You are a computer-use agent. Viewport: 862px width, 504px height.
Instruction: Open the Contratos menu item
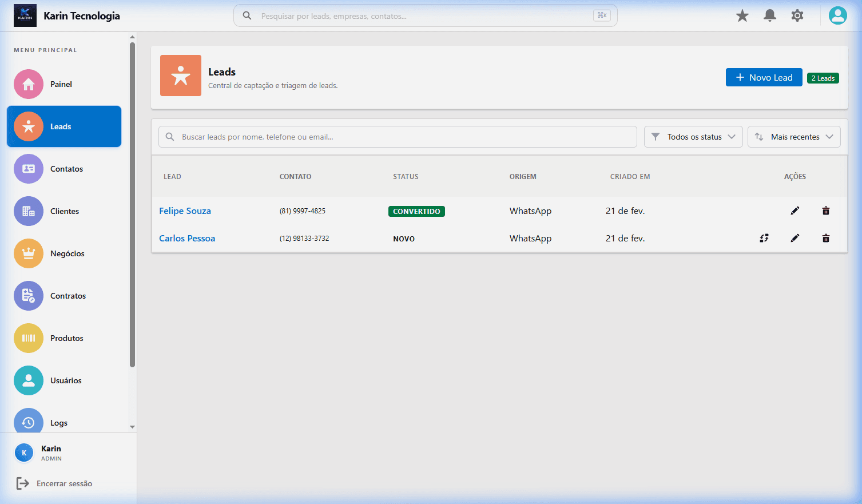point(67,296)
